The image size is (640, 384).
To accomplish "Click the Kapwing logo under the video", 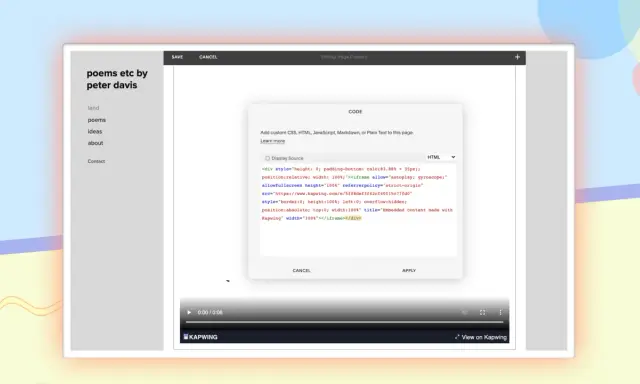I will (x=200, y=337).
